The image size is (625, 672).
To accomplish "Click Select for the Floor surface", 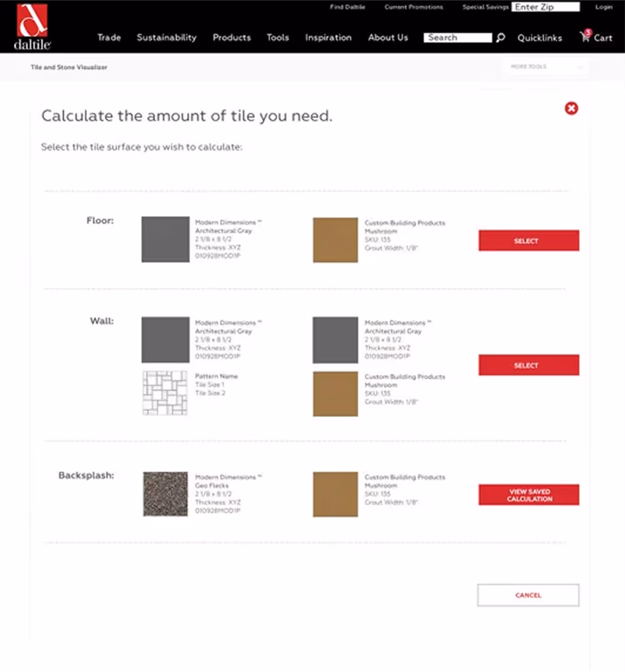I will (529, 240).
